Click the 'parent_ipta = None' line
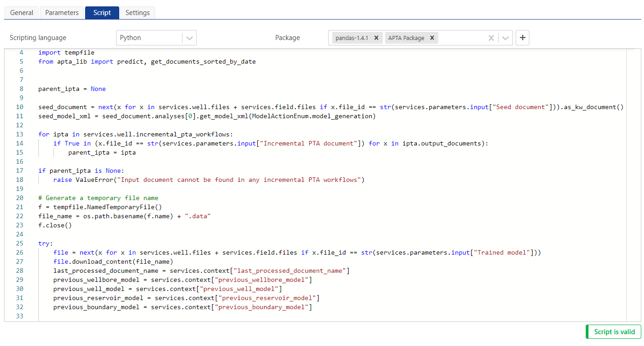Image resolution: width=644 pixels, height=346 pixels. (x=72, y=89)
